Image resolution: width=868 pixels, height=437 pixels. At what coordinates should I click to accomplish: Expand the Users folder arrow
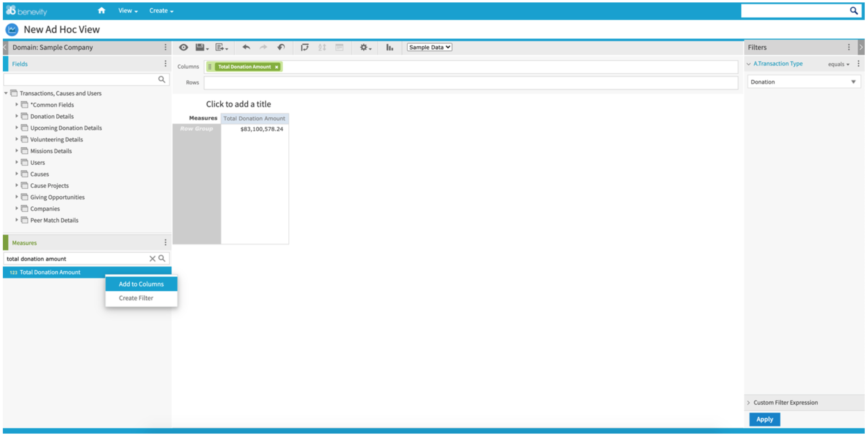17,162
